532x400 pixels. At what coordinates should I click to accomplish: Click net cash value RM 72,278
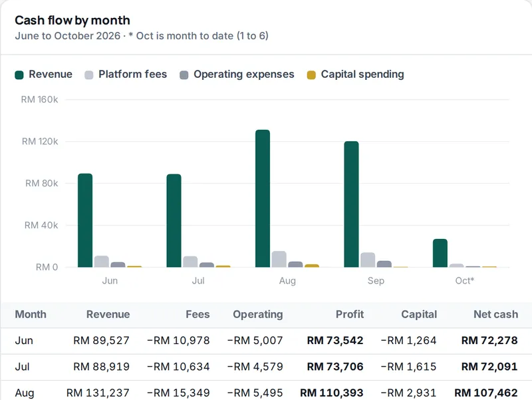click(x=489, y=341)
